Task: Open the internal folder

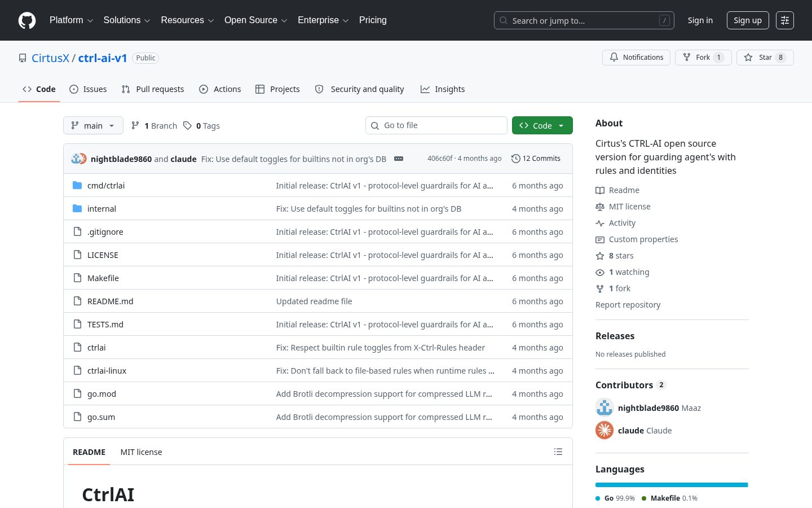Action: pyautogui.click(x=101, y=209)
